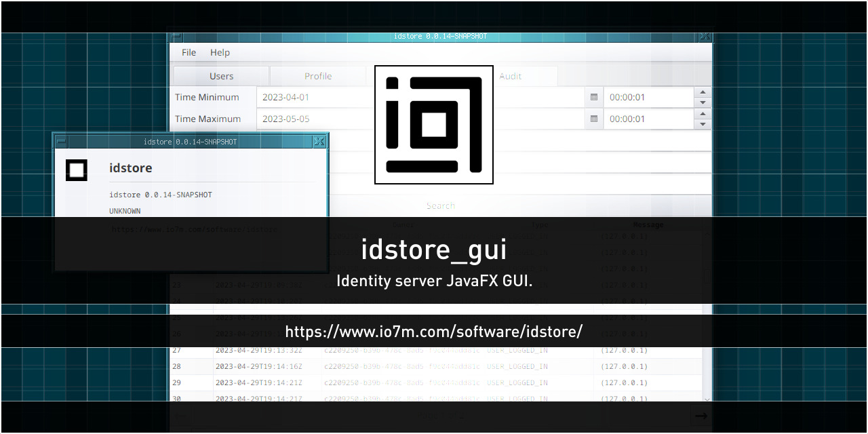Click (127.0.0.1) message in row 28
This screenshot has height=434, width=868.
pyautogui.click(x=625, y=366)
